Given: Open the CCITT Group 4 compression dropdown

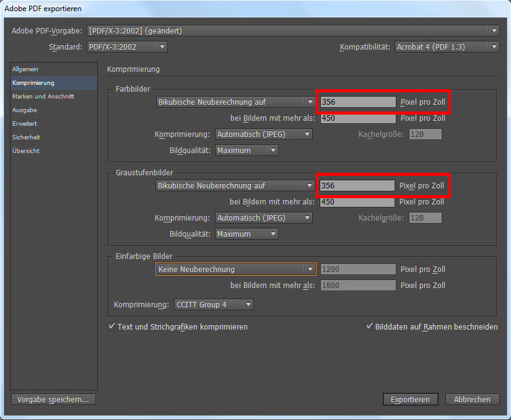Looking at the screenshot, I should tap(213, 305).
